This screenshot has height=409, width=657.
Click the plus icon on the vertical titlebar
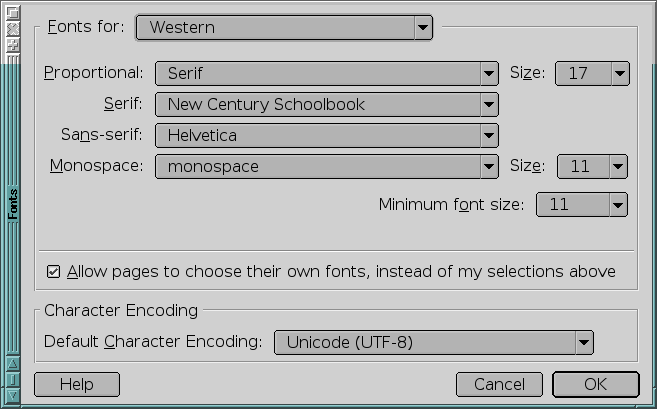[13, 45]
